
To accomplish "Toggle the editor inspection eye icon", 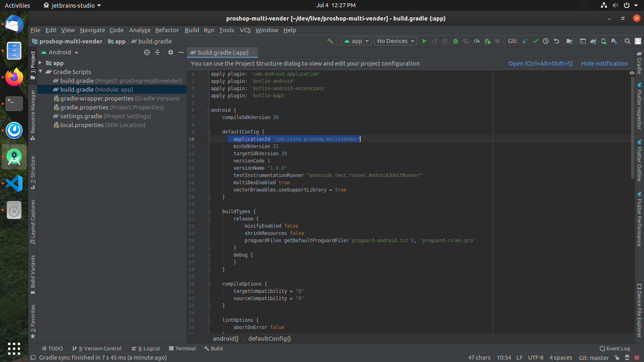I will pyautogui.click(x=632, y=73).
